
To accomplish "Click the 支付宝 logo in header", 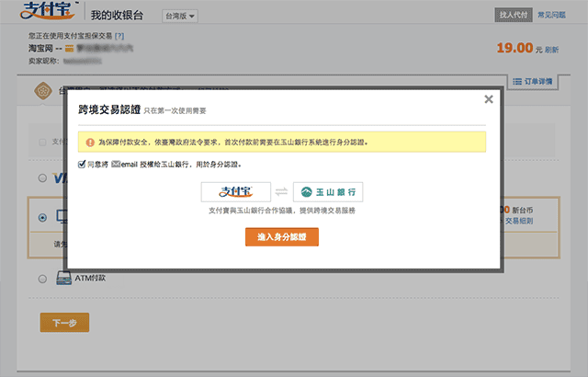I will coord(48,11).
